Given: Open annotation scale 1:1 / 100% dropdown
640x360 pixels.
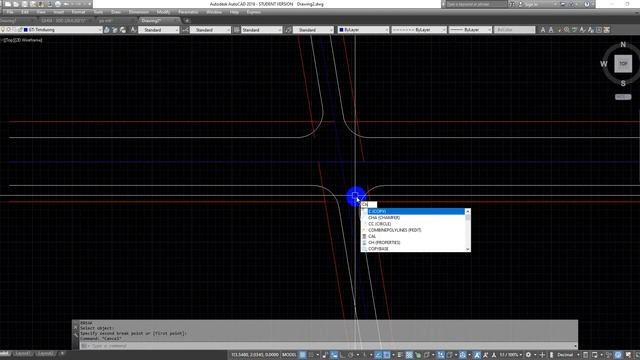Looking at the screenshot, I should (x=511, y=355).
